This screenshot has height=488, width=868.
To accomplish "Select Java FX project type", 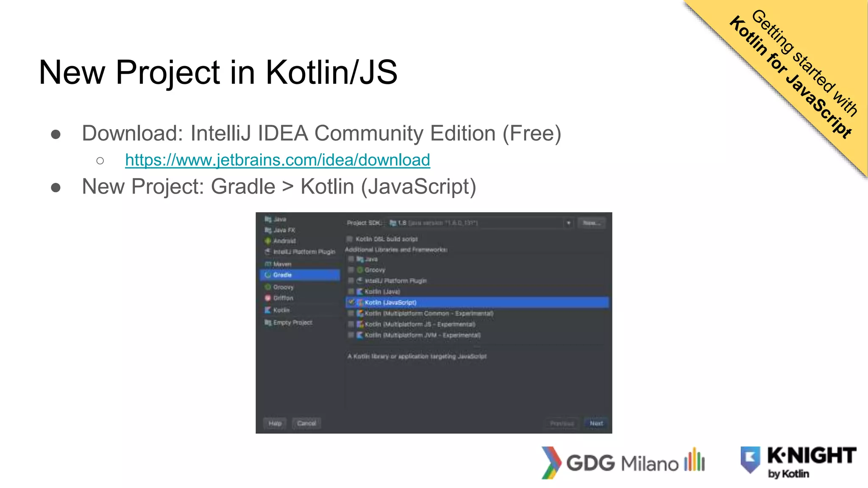I will click(284, 230).
